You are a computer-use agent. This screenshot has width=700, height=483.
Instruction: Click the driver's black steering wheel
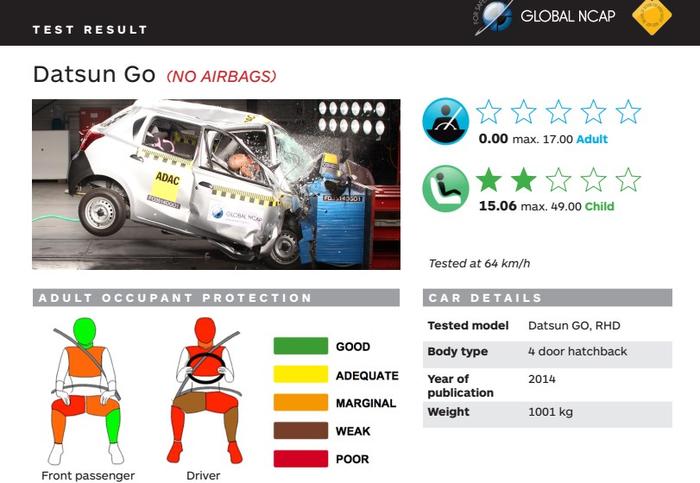tap(206, 369)
